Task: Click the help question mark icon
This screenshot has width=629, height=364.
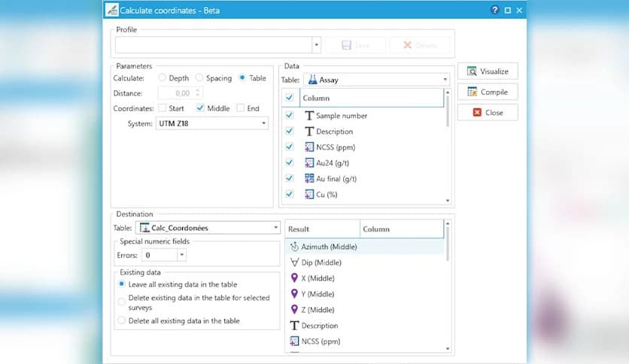Action: coord(494,11)
